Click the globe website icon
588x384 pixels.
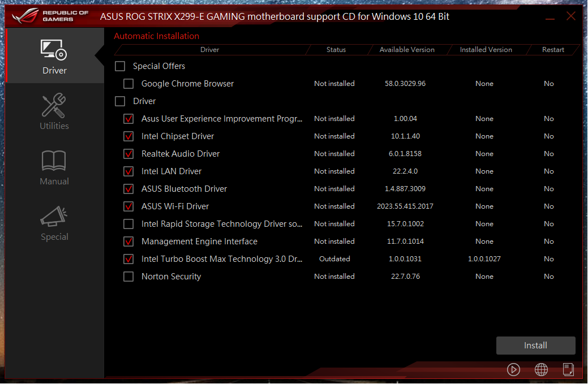coord(541,369)
